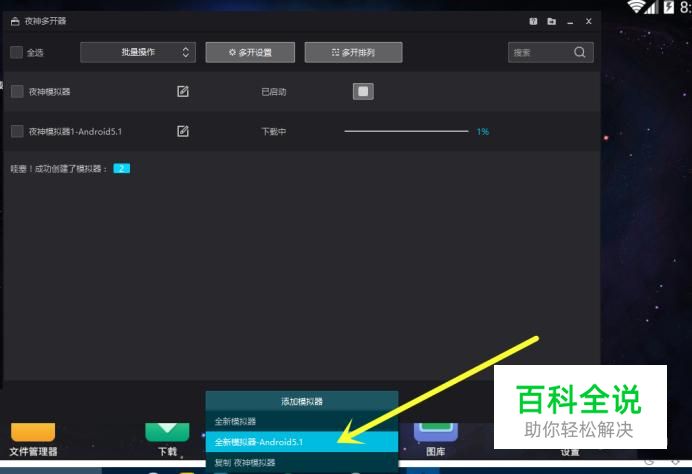Check the 夜神模拟器 row checkbox
Image resolution: width=692 pixels, height=474 pixels.
[17, 91]
